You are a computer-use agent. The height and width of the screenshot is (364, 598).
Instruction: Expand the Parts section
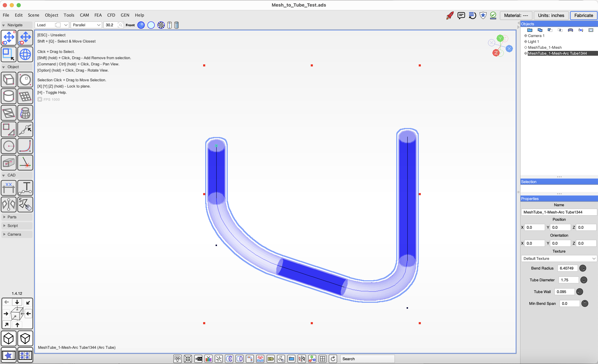[12, 217]
